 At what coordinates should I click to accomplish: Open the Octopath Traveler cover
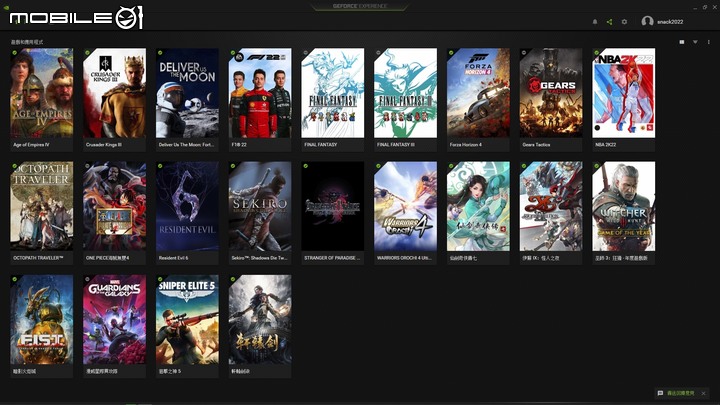click(42, 206)
